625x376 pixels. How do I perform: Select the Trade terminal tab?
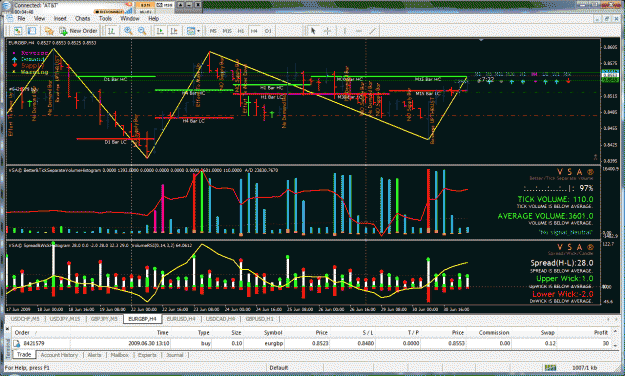(24, 354)
